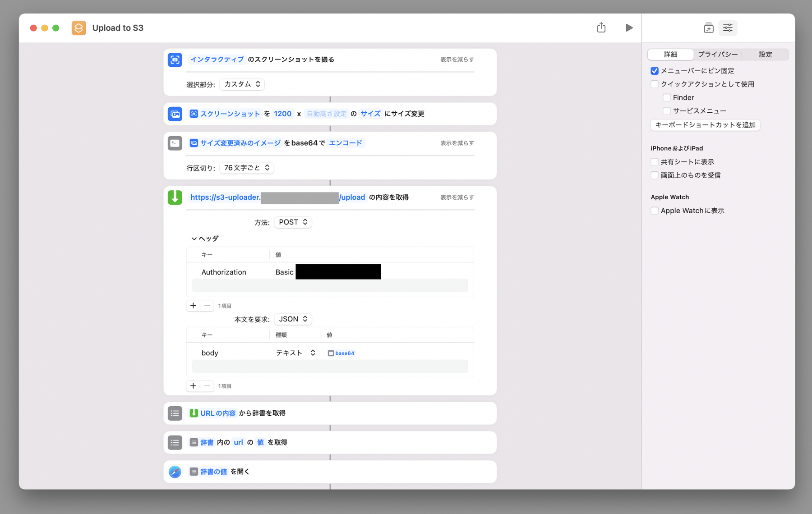Viewport: 812px width, 514px height.
Task: Click the get dictionary list icon
Action: point(175,413)
